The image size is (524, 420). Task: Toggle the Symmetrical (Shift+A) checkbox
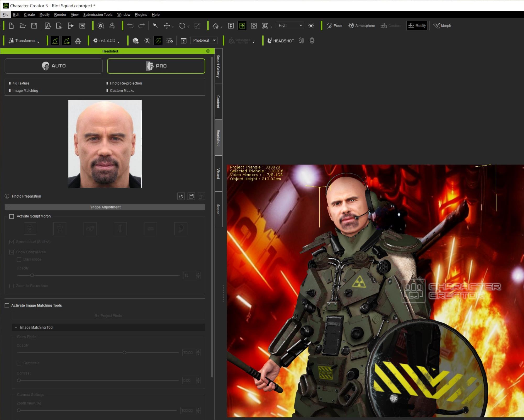(12, 242)
